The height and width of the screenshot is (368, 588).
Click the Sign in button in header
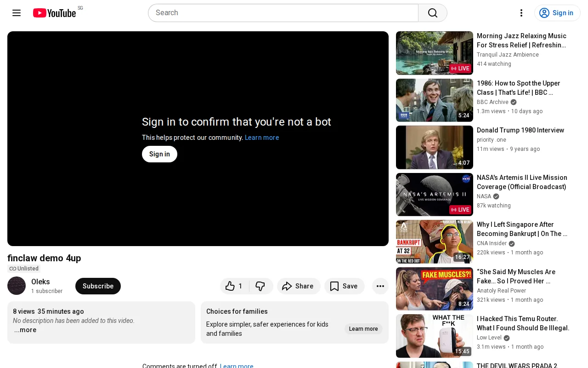[x=557, y=13]
